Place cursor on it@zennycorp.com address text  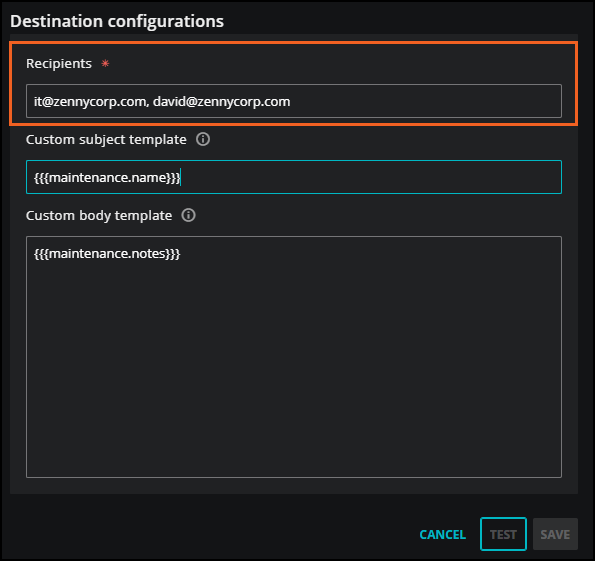(x=90, y=102)
